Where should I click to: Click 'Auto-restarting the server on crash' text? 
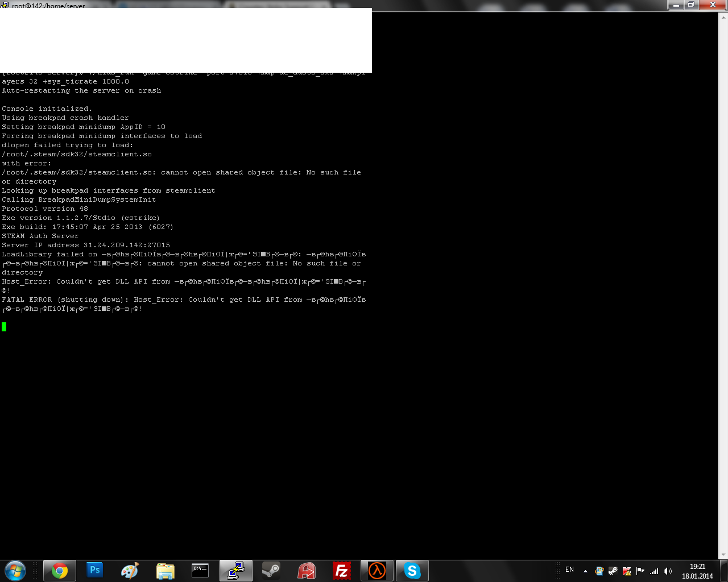(x=81, y=90)
